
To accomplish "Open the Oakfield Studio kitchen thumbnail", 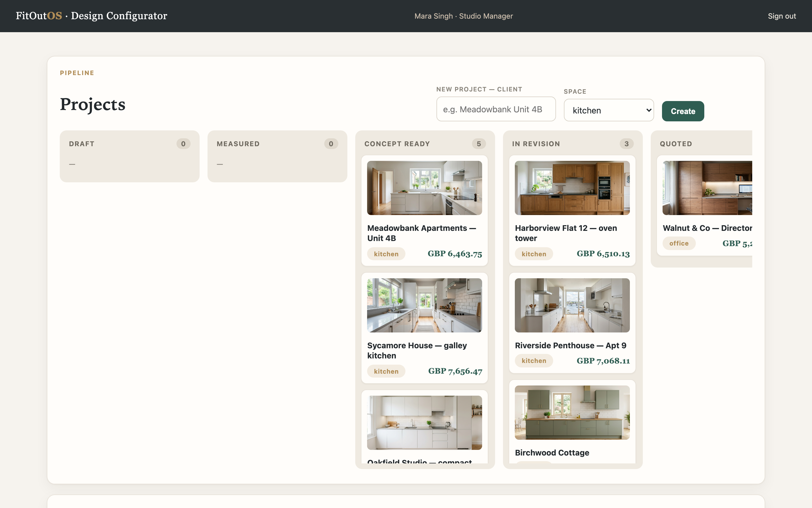I will click(424, 422).
